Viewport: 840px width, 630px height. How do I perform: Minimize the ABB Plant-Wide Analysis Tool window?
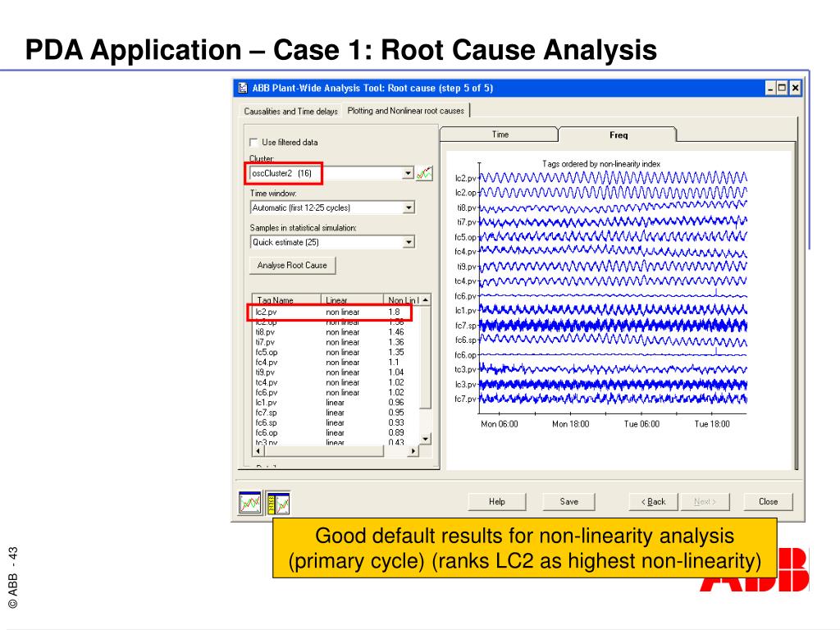pos(770,88)
